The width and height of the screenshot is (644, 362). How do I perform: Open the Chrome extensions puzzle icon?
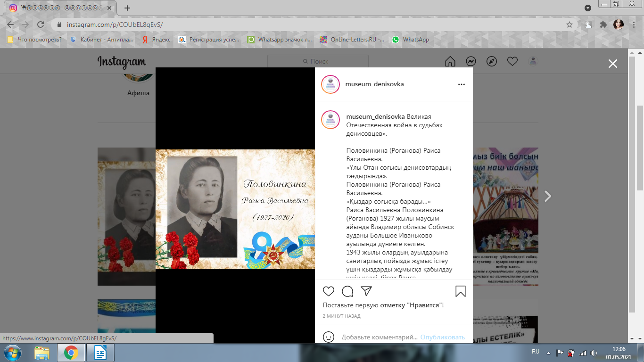click(603, 25)
